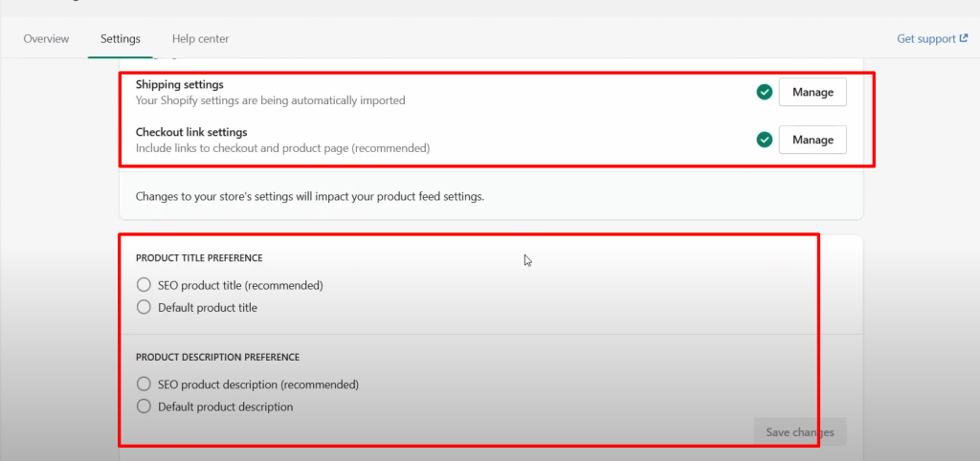Choose the Default product title option
The width and height of the screenshot is (980, 461).
click(x=145, y=308)
